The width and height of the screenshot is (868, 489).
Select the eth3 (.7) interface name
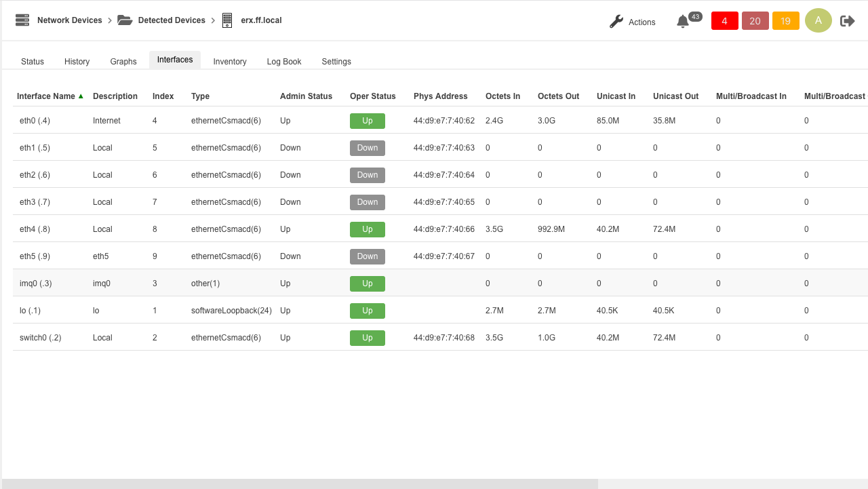pyautogui.click(x=35, y=202)
